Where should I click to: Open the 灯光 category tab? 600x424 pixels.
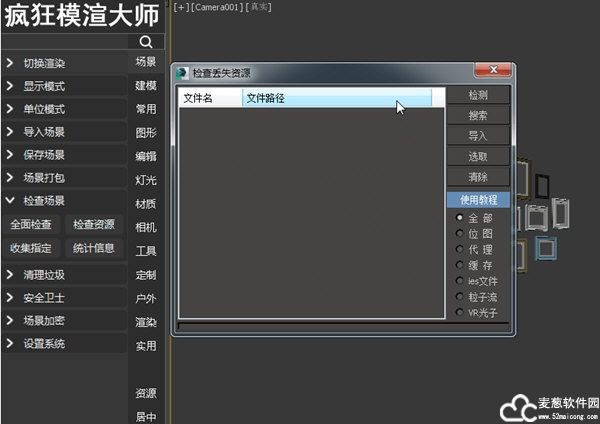(146, 180)
